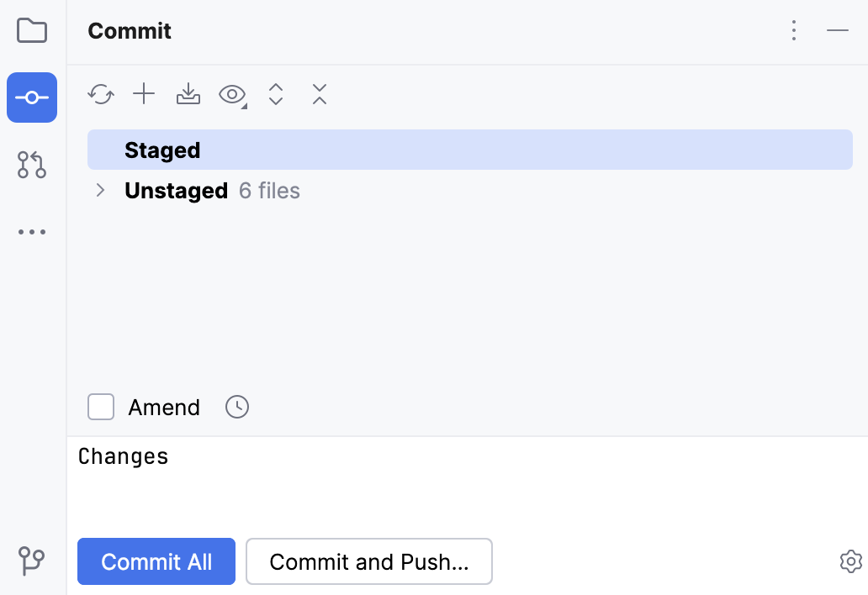Toggle the diff preview eye icon
Image resolution: width=868 pixels, height=595 pixels.
point(230,94)
